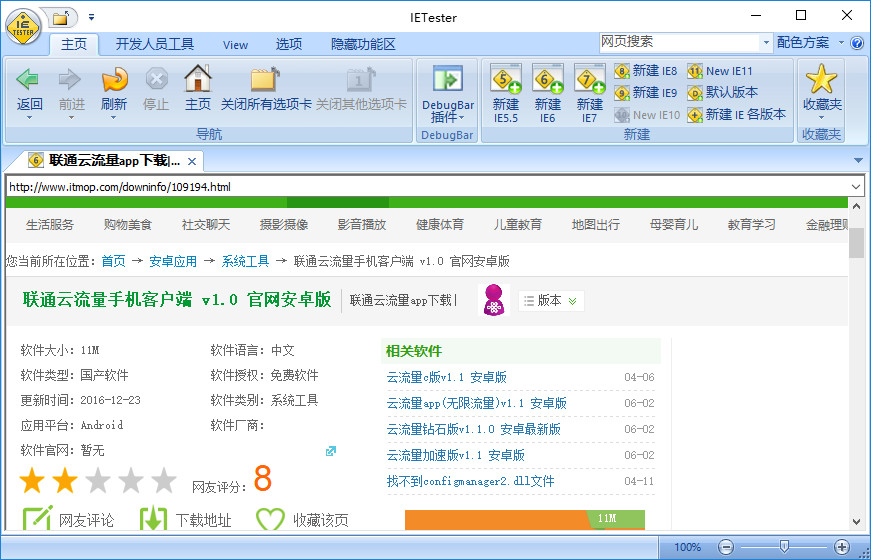871x560 pixels.
Task: Click the URL address field
Action: [x=428, y=187]
